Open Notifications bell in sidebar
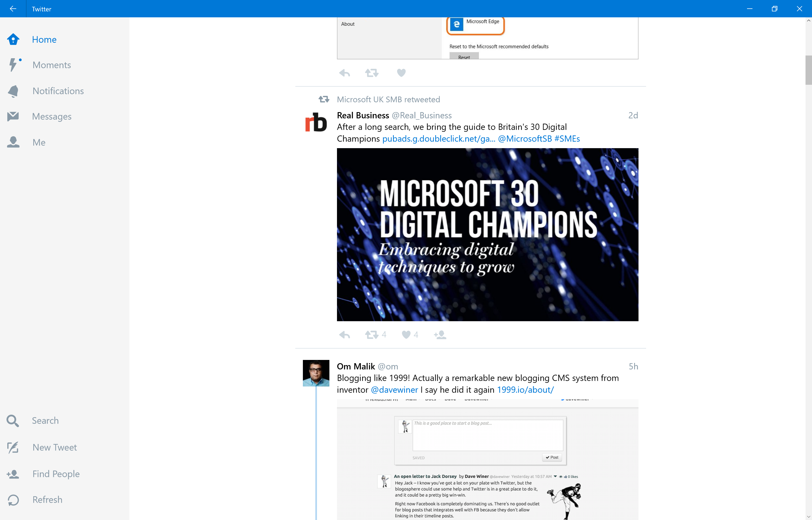Viewport: 812px width, 520px height. pyautogui.click(x=13, y=91)
